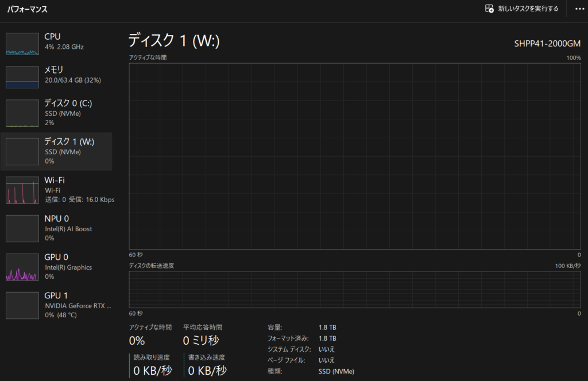Click the SHPP41-2000GM model name

pos(548,44)
